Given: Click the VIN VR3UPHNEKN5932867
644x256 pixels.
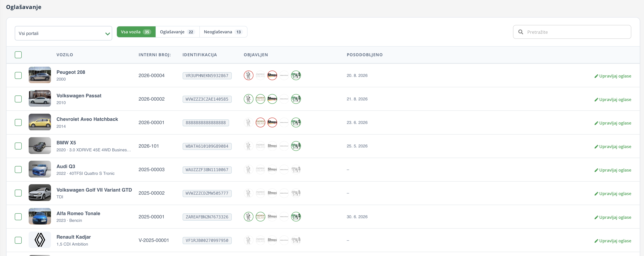Looking at the screenshot, I should click(207, 76).
